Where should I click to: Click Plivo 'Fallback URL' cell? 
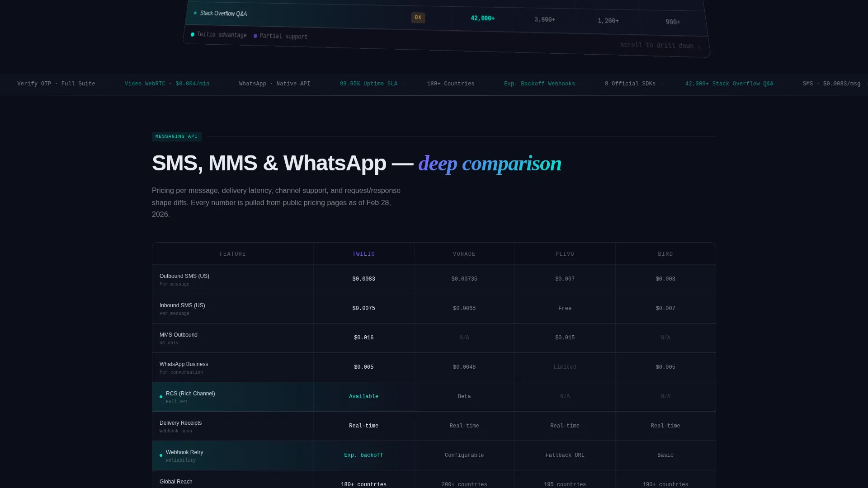[565, 455]
